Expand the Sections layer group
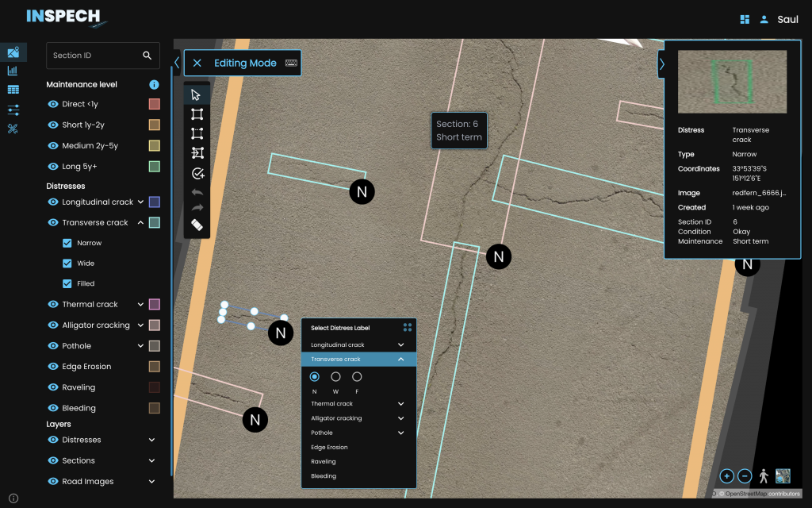Image resolution: width=812 pixels, height=508 pixels. pos(151,460)
